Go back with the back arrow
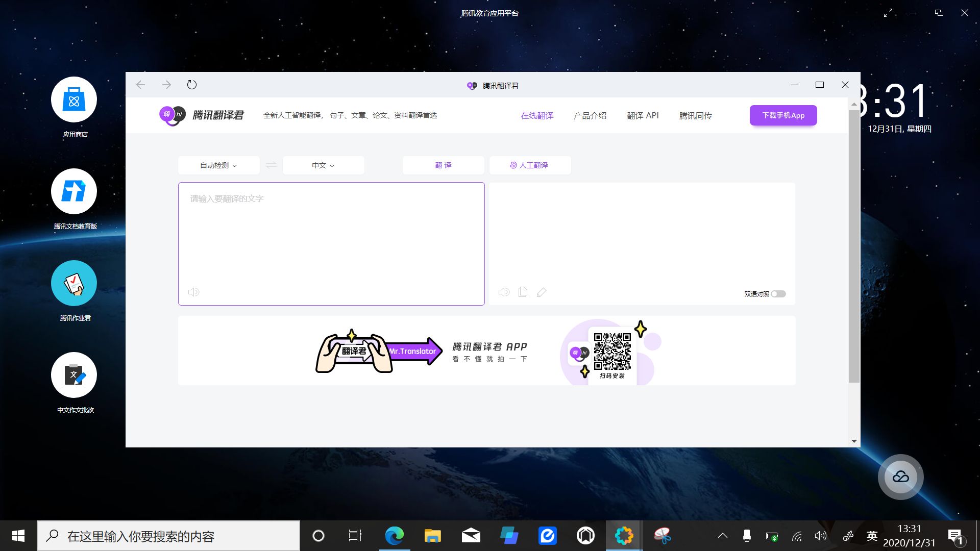The image size is (980, 551). pos(141,85)
